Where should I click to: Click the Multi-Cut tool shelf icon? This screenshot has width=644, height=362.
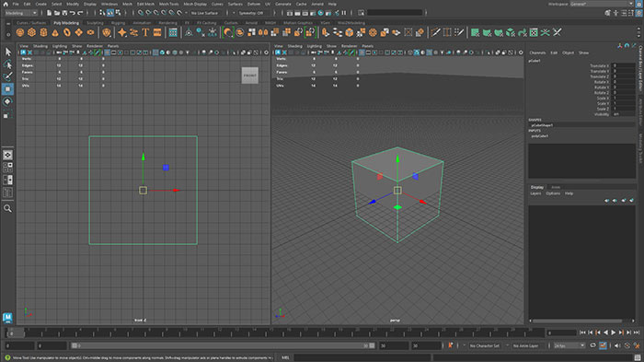pyautogui.click(x=435, y=32)
